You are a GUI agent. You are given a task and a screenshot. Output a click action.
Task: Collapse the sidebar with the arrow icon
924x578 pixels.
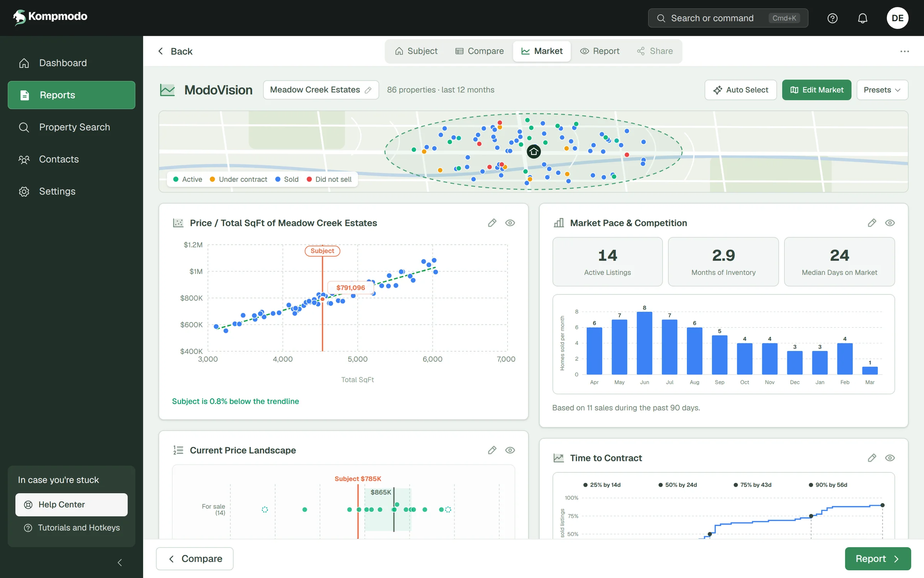coord(120,563)
